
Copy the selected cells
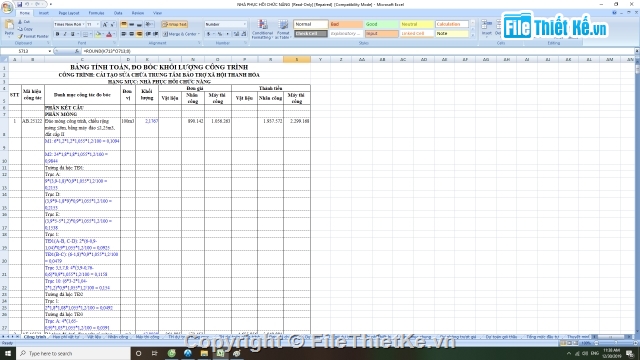tap(25, 29)
